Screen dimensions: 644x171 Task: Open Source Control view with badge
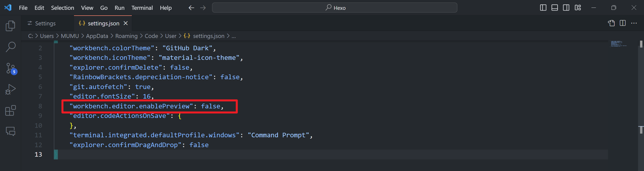11,68
